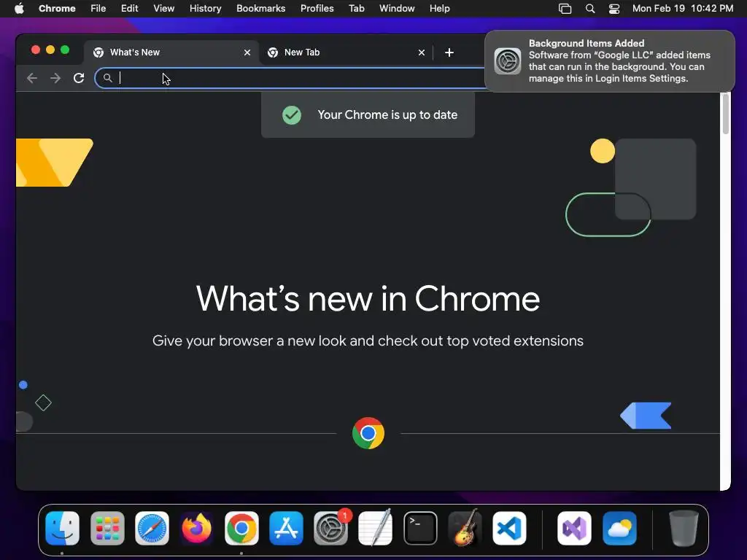Click the page vertical scrollbar

[x=726, y=114]
